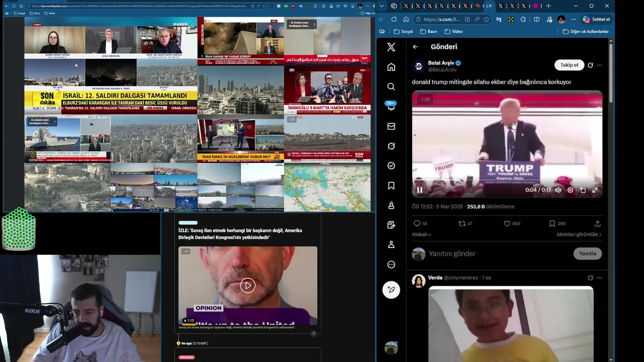644x362 pixels.
Task: Expand Diğer sık kullanılanlar favorites folder
Action: click(585, 31)
